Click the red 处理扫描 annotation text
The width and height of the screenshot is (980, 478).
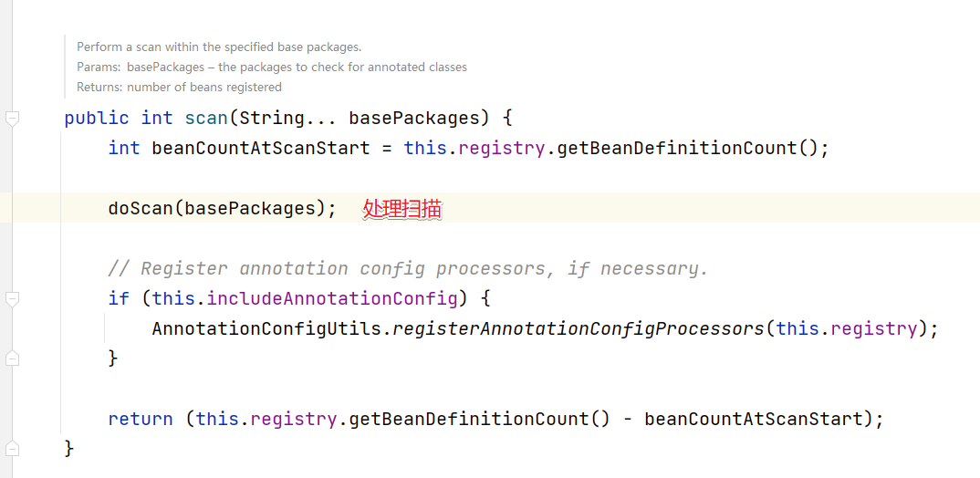(402, 209)
